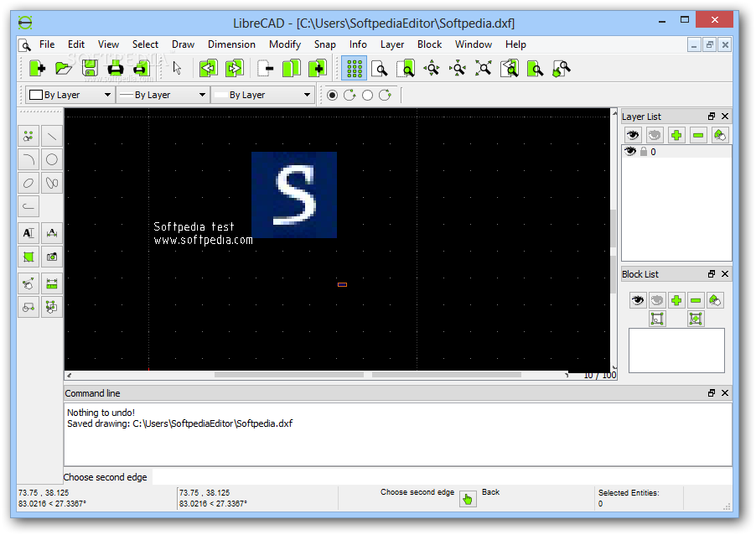756x535 pixels.
Task: Print the drawing via printer icon
Action: 115,69
